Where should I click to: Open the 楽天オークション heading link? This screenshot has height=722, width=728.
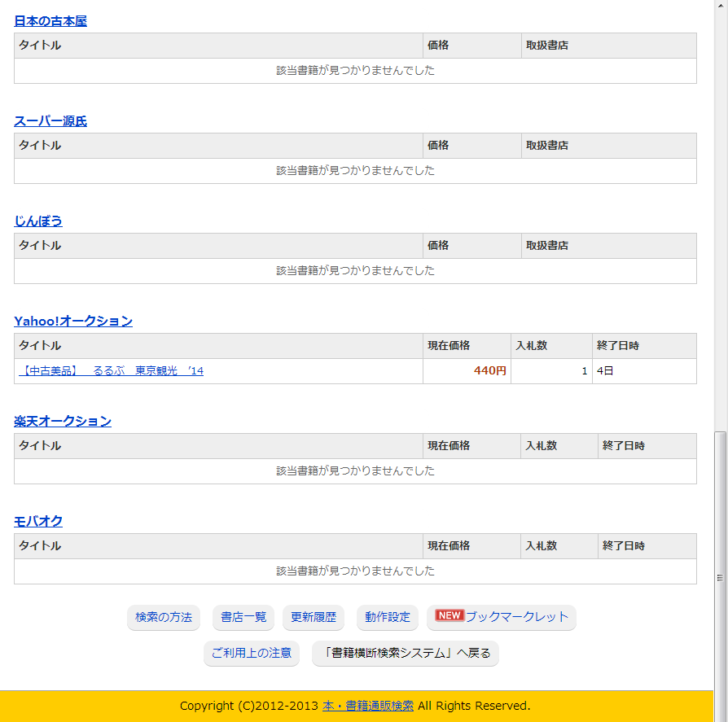pyautogui.click(x=63, y=422)
